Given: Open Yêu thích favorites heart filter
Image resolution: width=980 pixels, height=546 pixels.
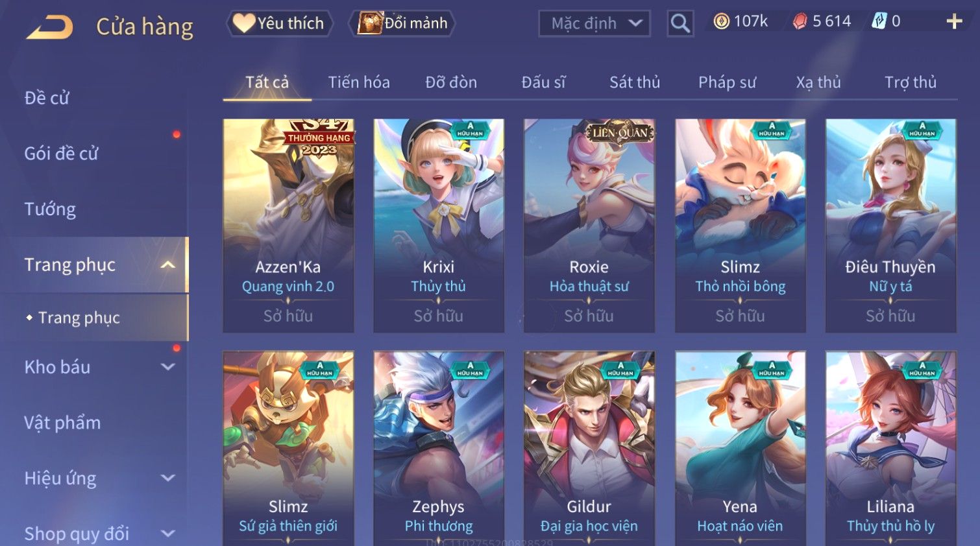Looking at the screenshot, I should point(280,23).
